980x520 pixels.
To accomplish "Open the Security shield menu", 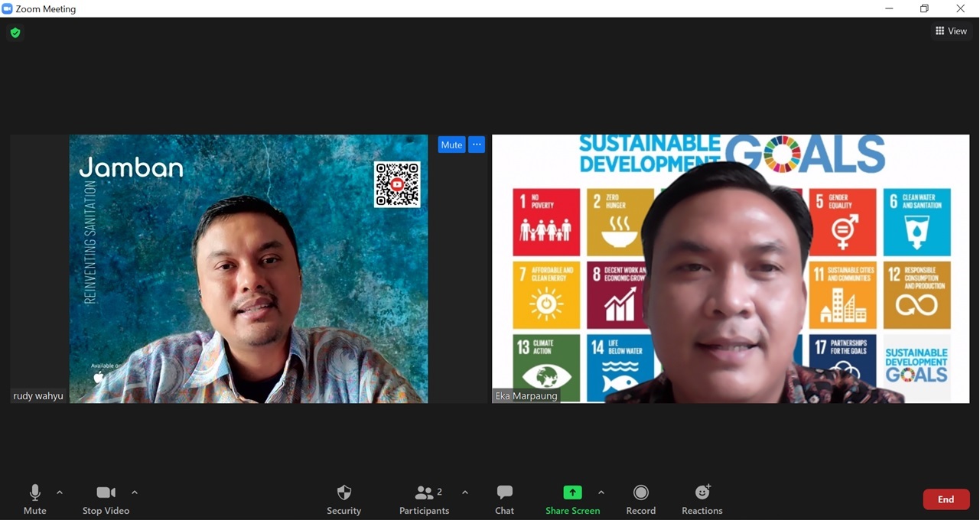I will click(x=344, y=500).
